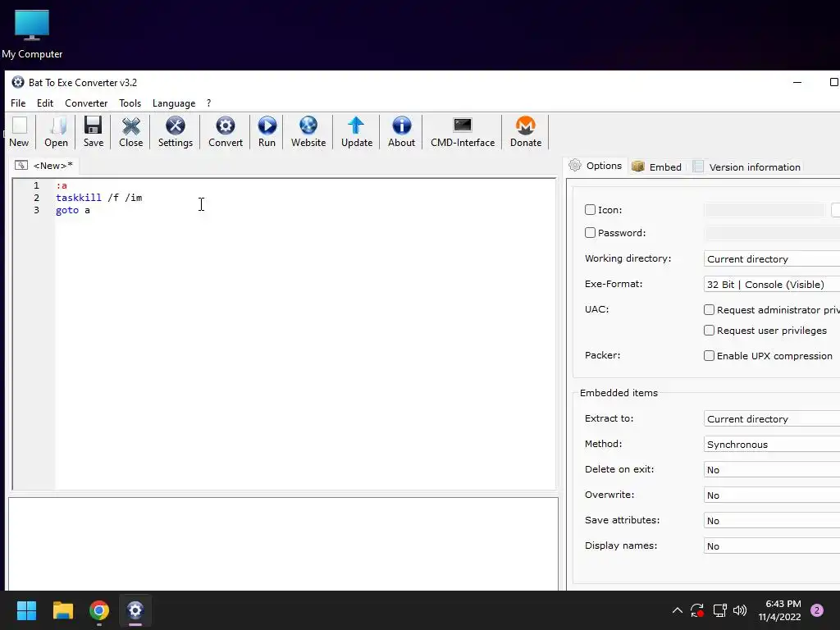Image resolution: width=840 pixels, height=630 pixels.
Task: Open Overwrite dropdown
Action: click(771, 495)
